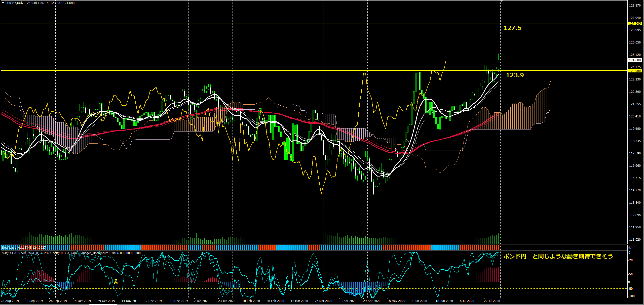Click the white 124.688 current price tag
The image size is (644, 305).
tap(635, 60)
